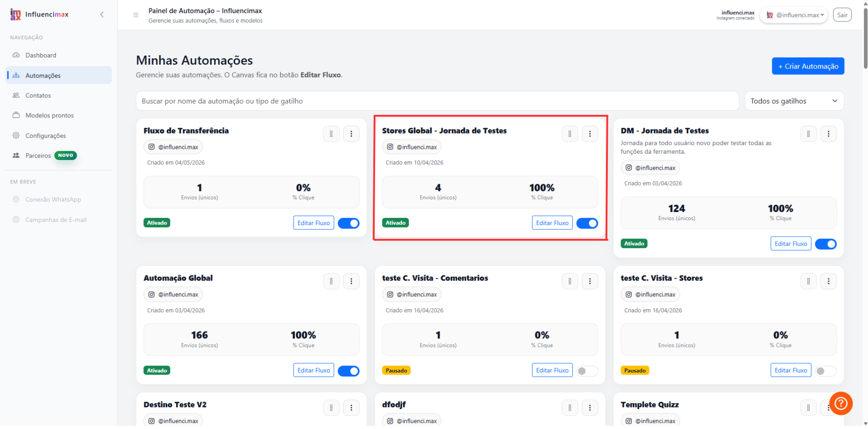Image resolution: width=868 pixels, height=429 pixels.
Task: Open the Todos os gatilhos dropdown
Action: pyautogui.click(x=795, y=101)
